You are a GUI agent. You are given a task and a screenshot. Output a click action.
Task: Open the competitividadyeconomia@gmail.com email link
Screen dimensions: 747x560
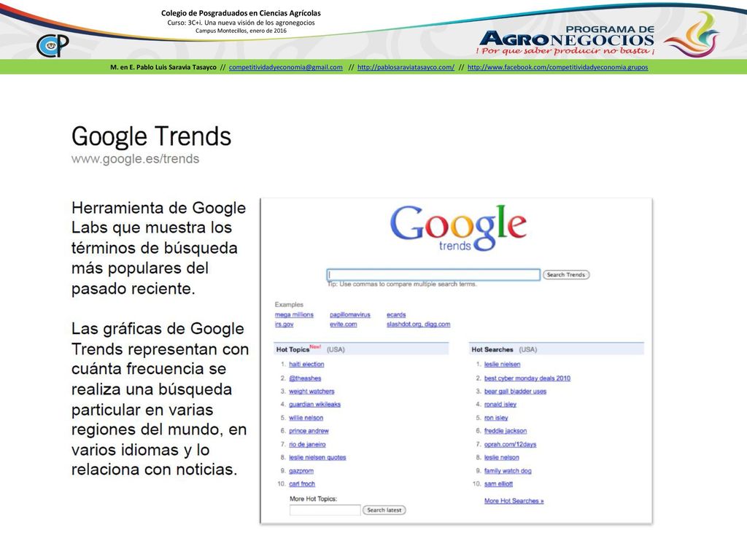(286, 67)
